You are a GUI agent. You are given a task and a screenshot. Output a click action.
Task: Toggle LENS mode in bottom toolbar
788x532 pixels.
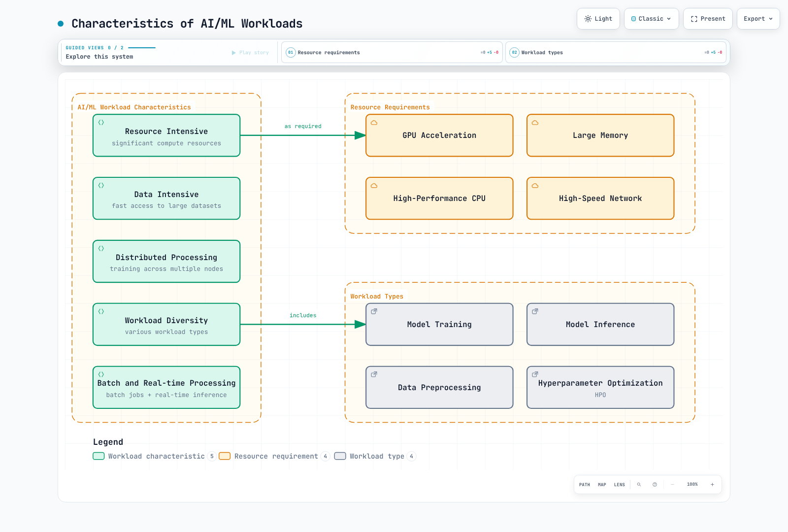pyautogui.click(x=620, y=485)
